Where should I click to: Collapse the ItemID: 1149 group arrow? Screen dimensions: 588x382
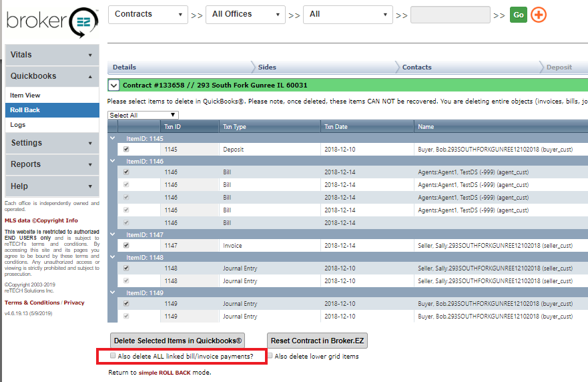click(x=113, y=292)
